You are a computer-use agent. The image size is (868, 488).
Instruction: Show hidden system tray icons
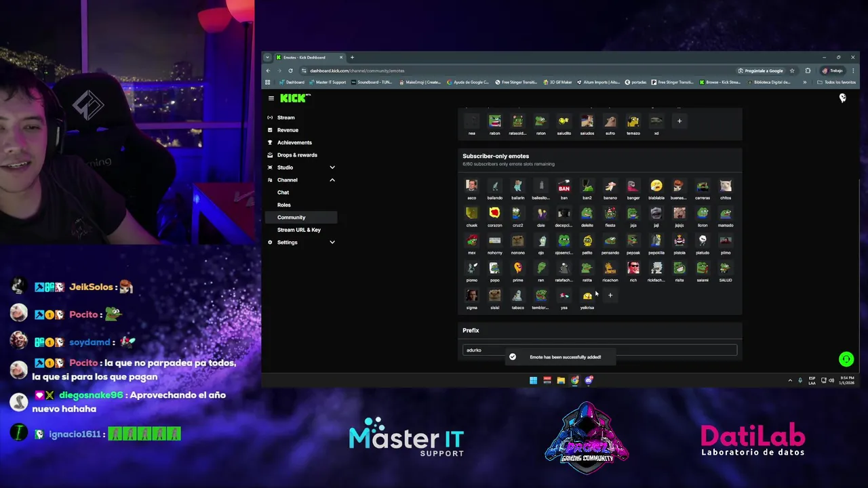click(789, 380)
